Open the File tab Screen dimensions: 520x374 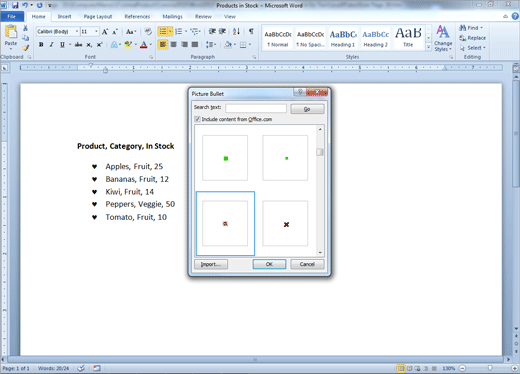(x=12, y=16)
